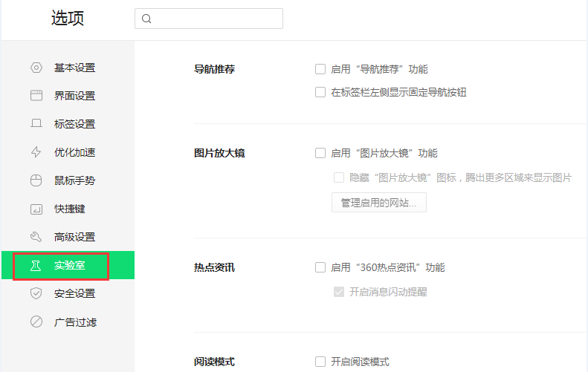This screenshot has height=372, width=588.
Task: Switch to the 高级设置 sidebar tab
Action: pyautogui.click(x=74, y=237)
